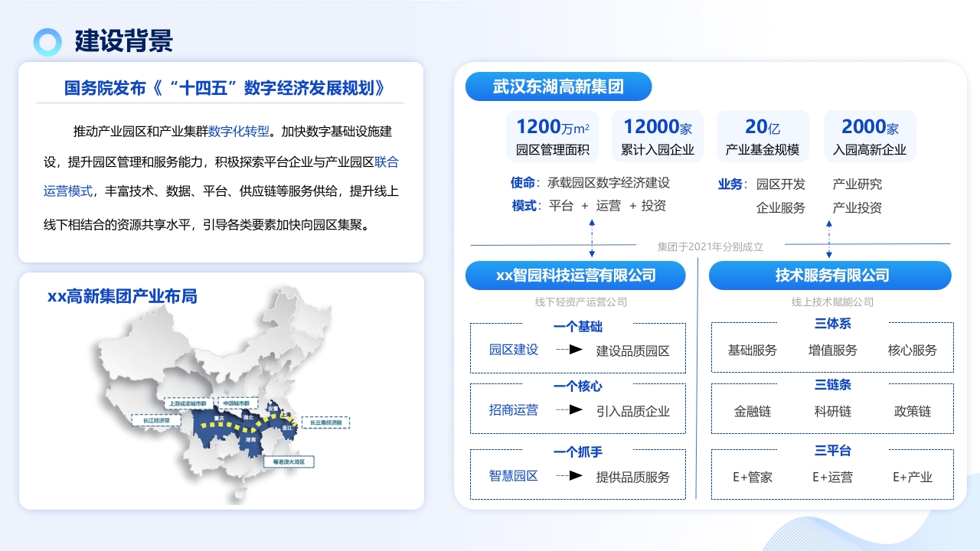Click the E+运营 item
The width and height of the screenshot is (980, 551).
(x=833, y=477)
